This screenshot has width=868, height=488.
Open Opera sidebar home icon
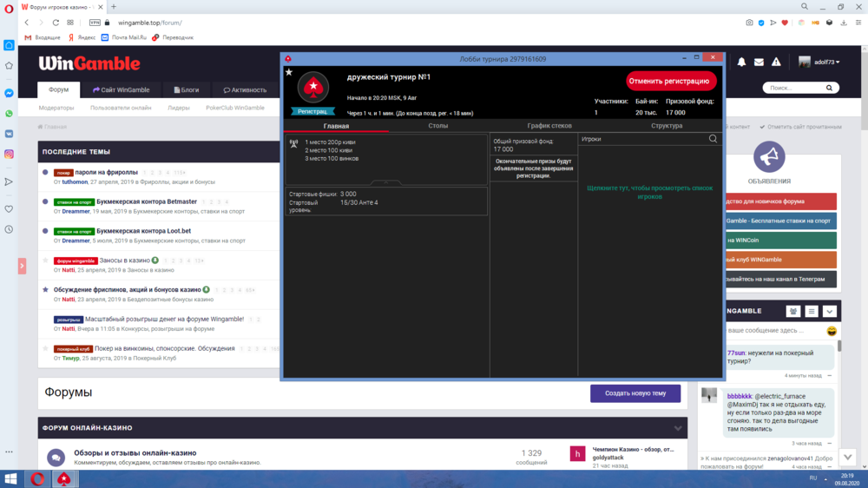9,45
